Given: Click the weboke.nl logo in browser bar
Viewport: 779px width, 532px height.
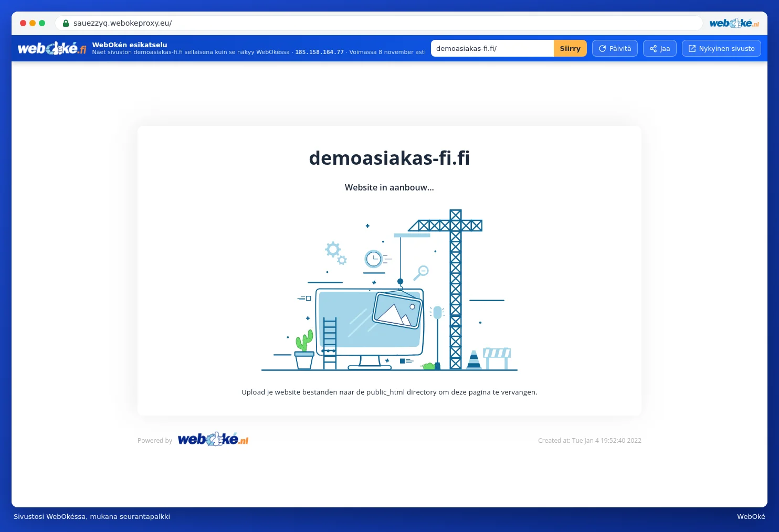Looking at the screenshot, I should [x=734, y=23].
